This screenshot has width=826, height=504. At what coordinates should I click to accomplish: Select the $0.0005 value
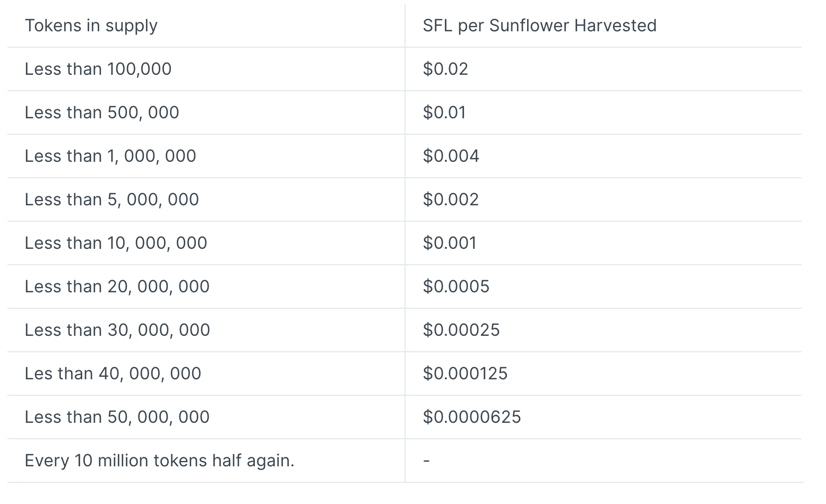tap(456, 286)
